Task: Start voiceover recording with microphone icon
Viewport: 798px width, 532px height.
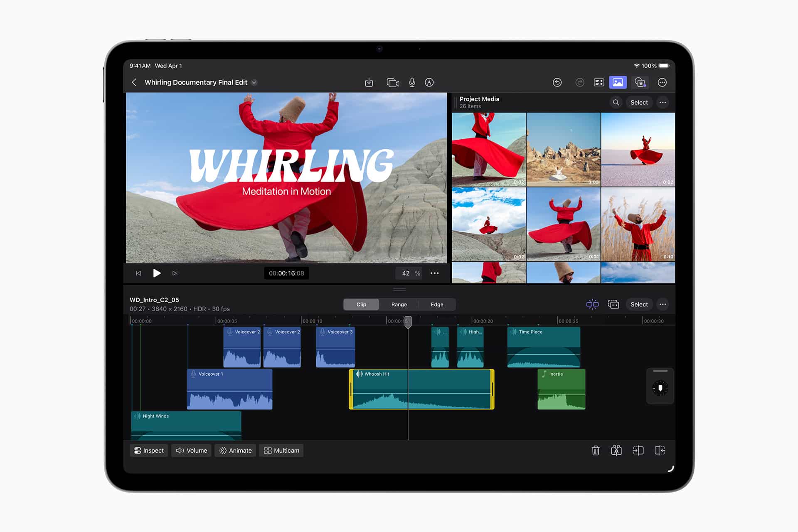Action: point(412,82)
